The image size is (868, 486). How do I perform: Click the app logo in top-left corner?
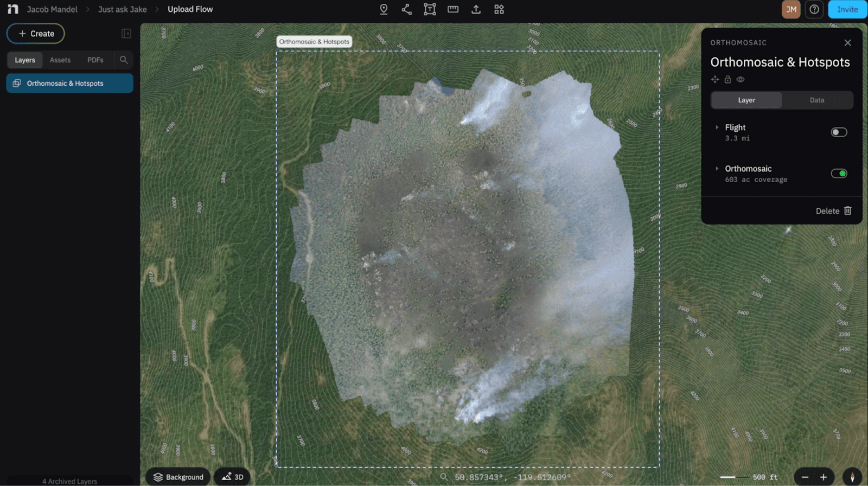(12, 9)
